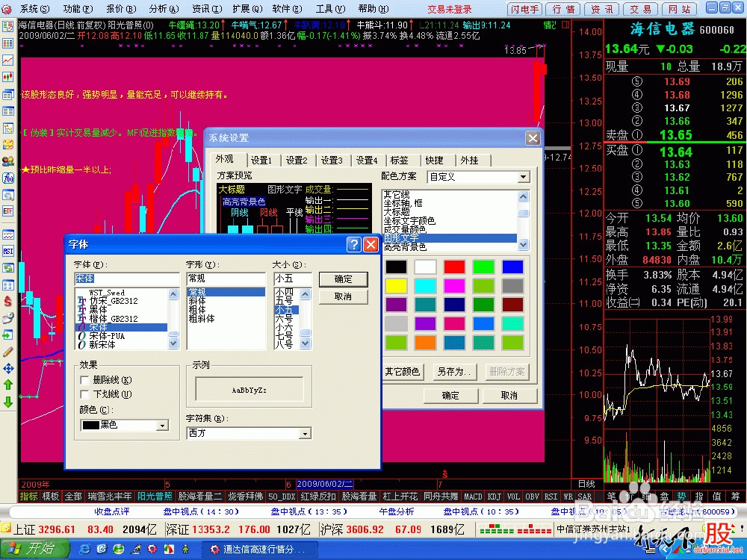The width and height of the screenshot is (747, 560).
Task: Click the 字体 font name input field
Action: click(127, 279)
